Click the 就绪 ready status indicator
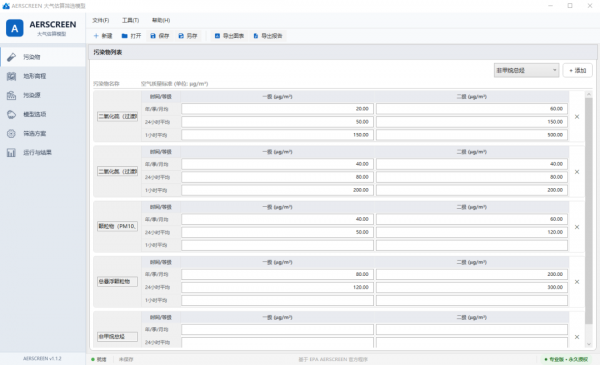Viewport: 600px width, 365px height. [x=99, y=360]
